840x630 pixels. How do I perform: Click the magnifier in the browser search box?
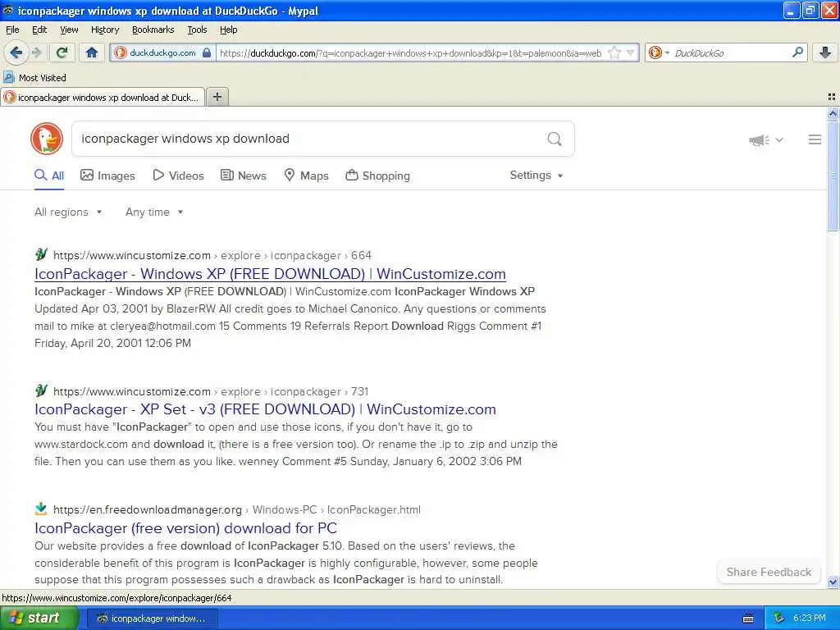(x=797, y=52)
